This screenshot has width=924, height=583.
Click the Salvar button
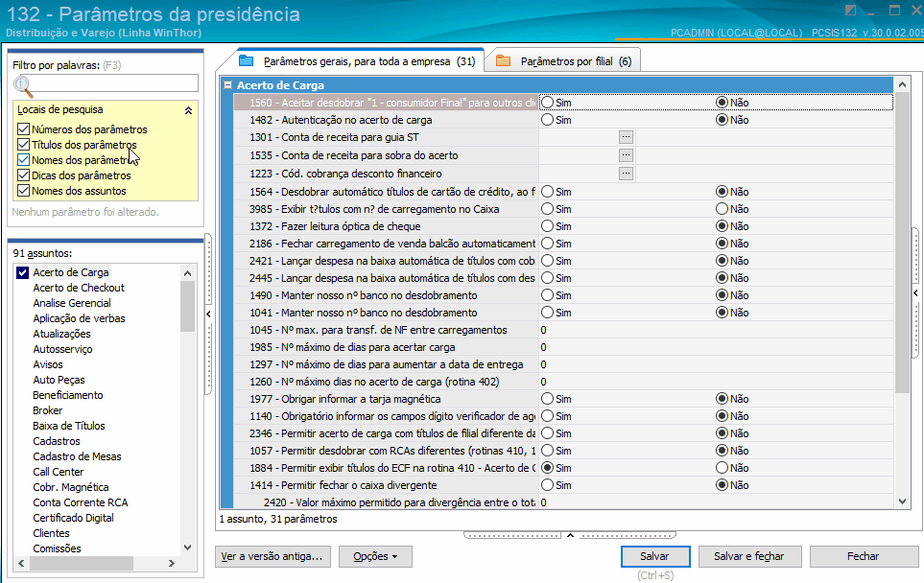pyautogui.click(x=654, y=556)
